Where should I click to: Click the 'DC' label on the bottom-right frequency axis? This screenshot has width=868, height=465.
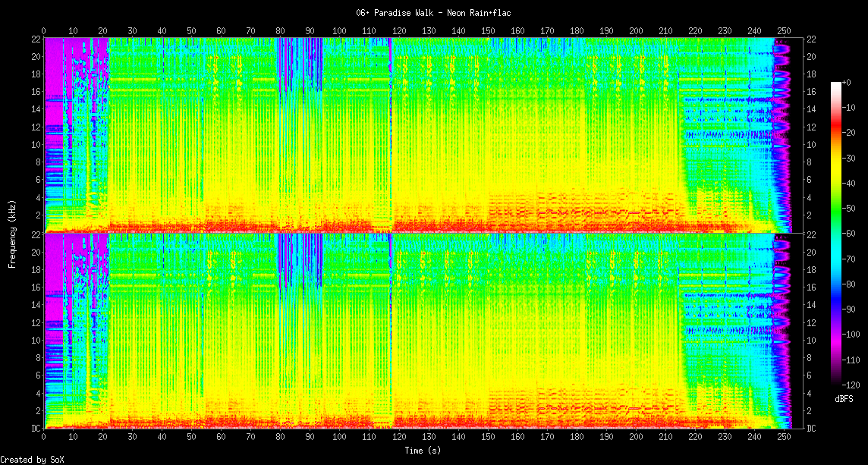[811, 428]
